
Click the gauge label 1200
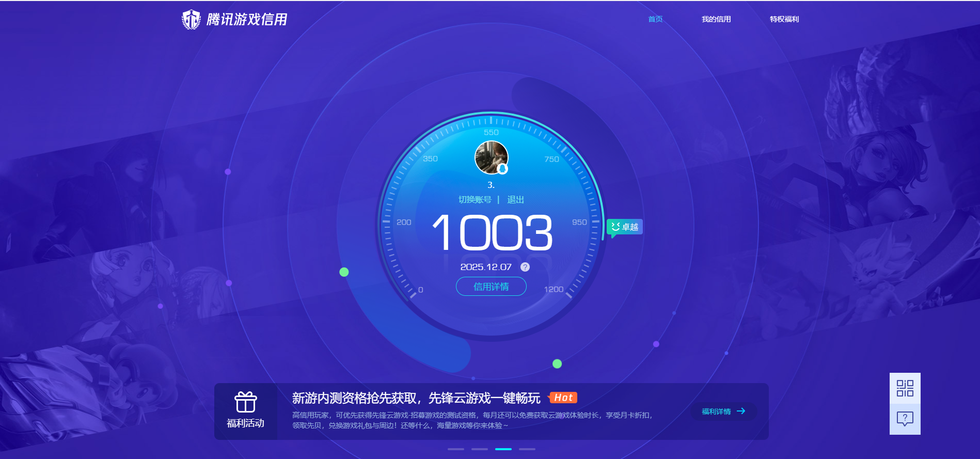pos(554,290)
